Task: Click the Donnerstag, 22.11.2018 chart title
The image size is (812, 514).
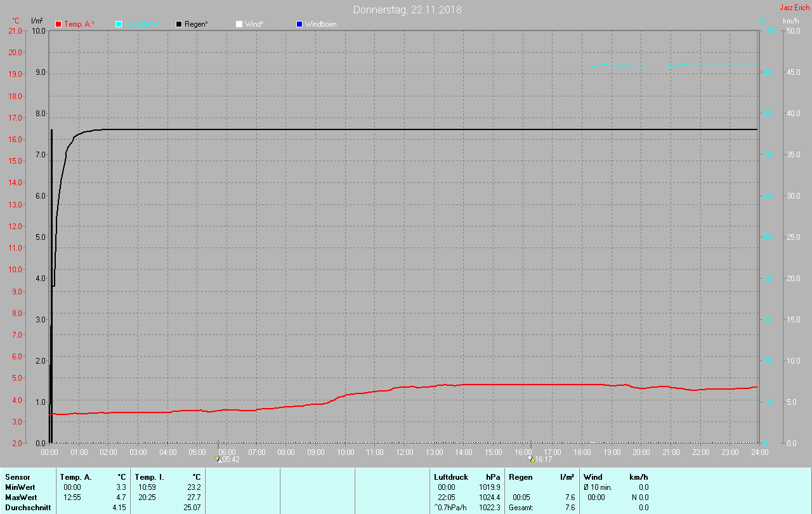Action: (x=407, y=10)
